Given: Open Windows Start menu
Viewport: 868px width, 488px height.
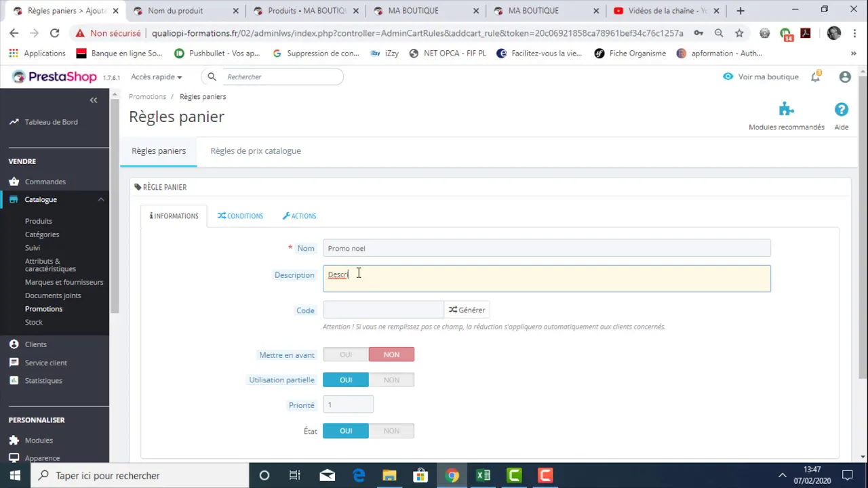Looking at the screenshot, I should (15, 476).
